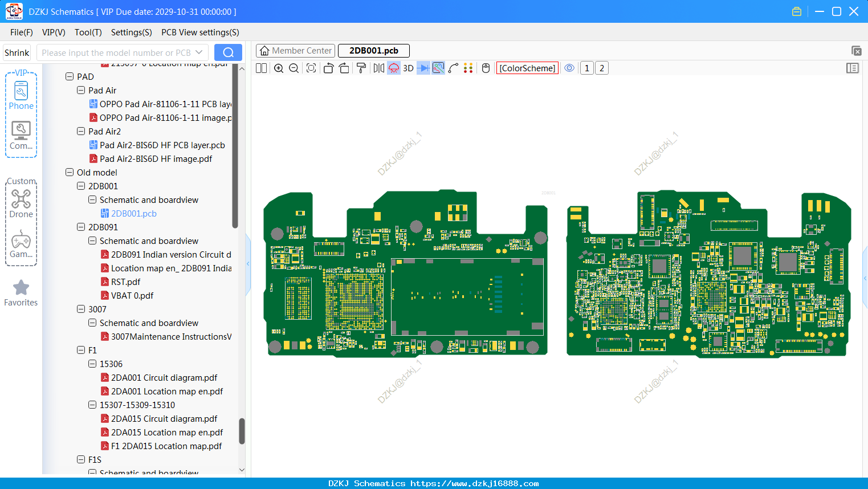Select the paint roller tool
Screen dimensions: 868x489
361,68
